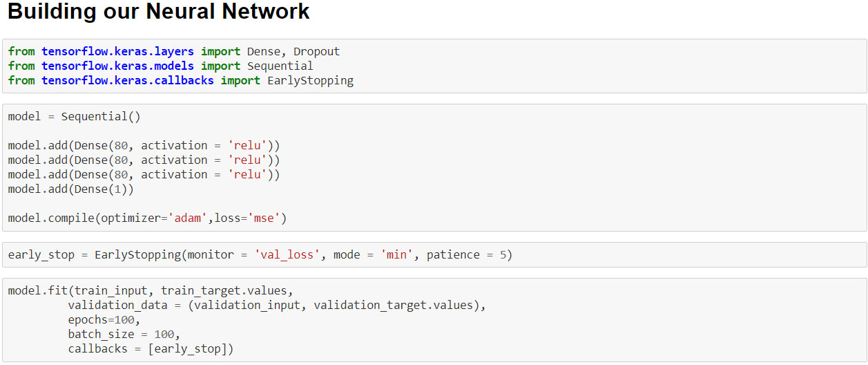Click the validation_data argument line
Viewport: 868px width, 365px height.
tap(277, 306)
